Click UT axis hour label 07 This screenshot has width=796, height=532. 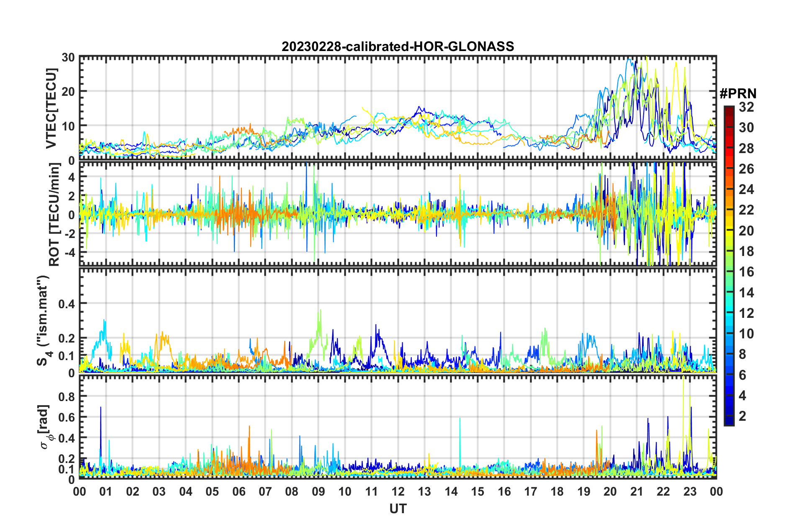tap(265, 491)
